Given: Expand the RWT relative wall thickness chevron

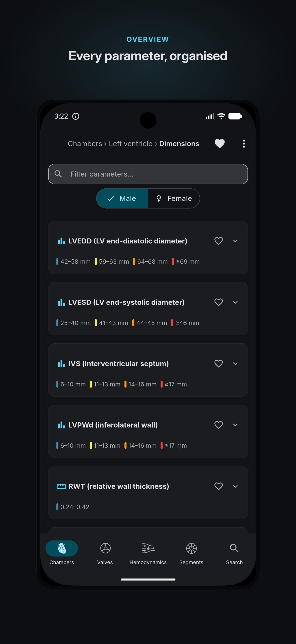Looking at the screenshot, I should pyautogui.click(x=235, y=486).
